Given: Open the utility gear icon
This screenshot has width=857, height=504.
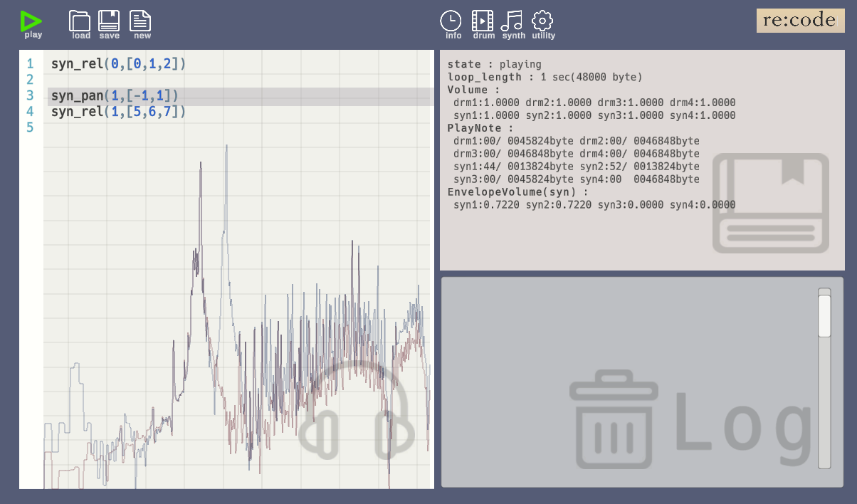Looking at the screenshot, I should pos(543,24).
